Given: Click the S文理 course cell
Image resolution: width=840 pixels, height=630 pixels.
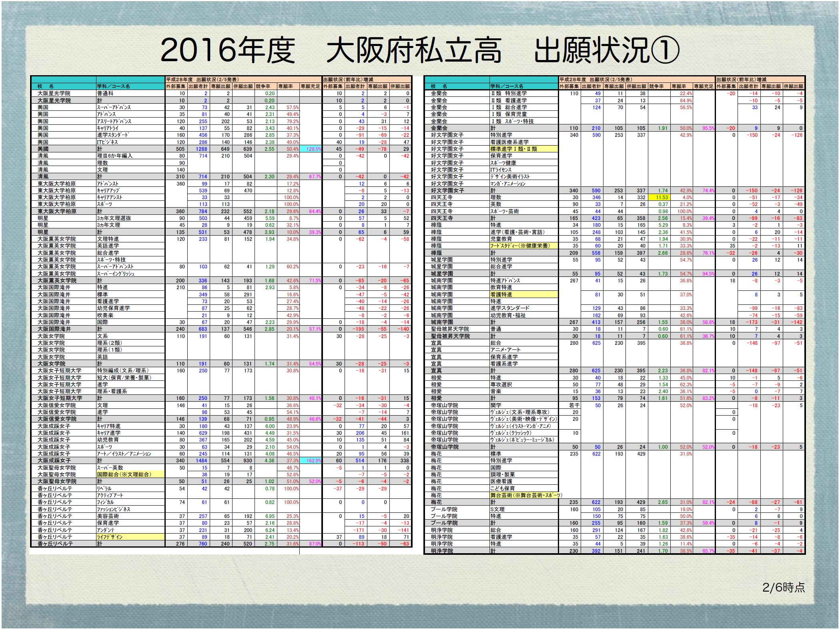Looking at the screenshot, I should point(524,509).
